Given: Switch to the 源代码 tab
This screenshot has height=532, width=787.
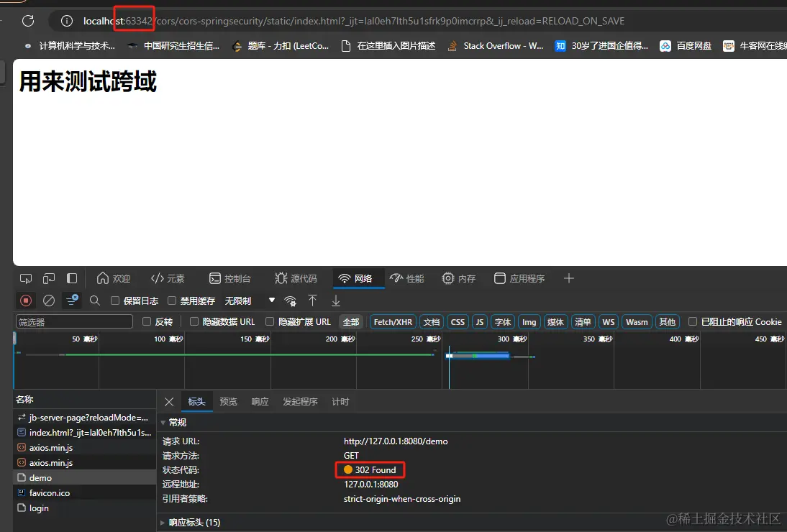Looking at the screenshot, I should click(296, 278).
